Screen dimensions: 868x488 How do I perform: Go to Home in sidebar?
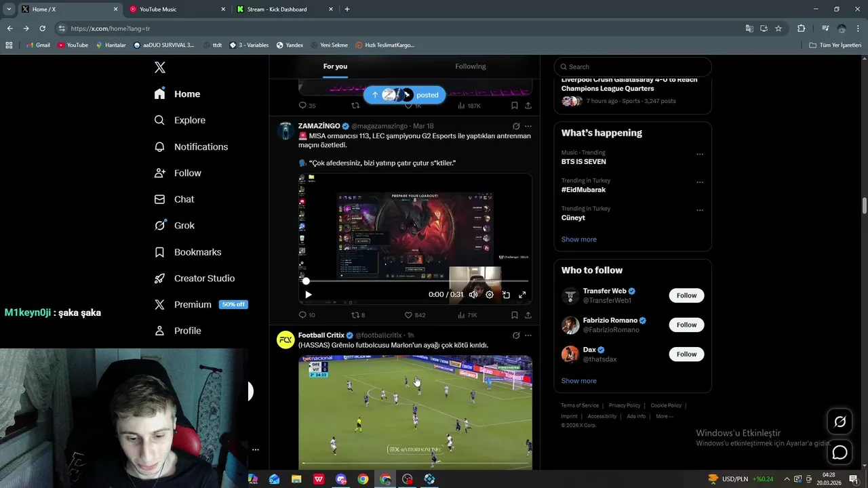coord(178,94)
